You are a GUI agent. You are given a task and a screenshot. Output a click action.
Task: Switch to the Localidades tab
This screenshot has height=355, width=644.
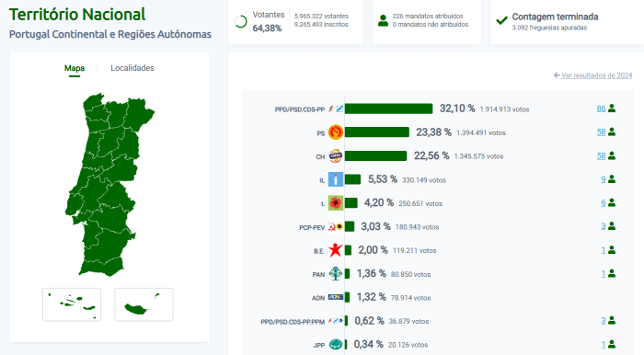point(132,68)
